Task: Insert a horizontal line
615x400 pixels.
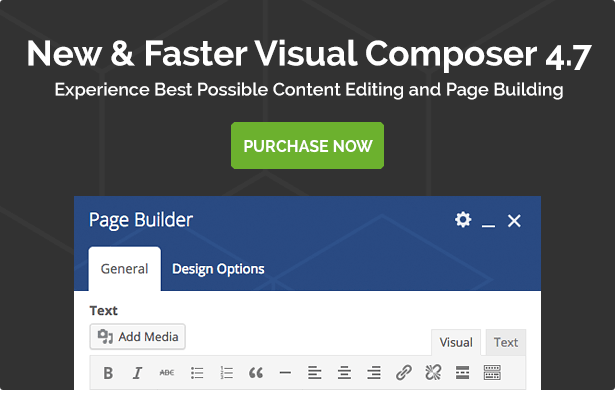Action: click(x=285, y=373)
